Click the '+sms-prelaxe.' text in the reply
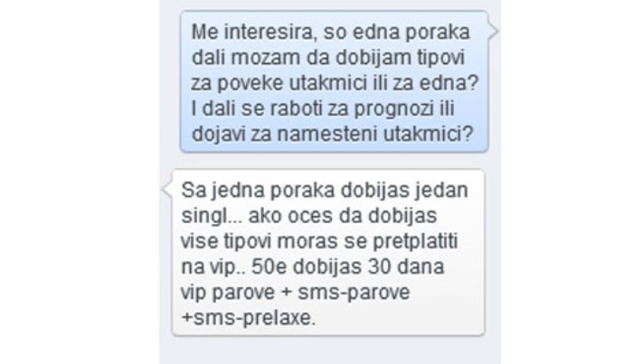The width and height of the screenshot is (633, 364). pos(249,318)
